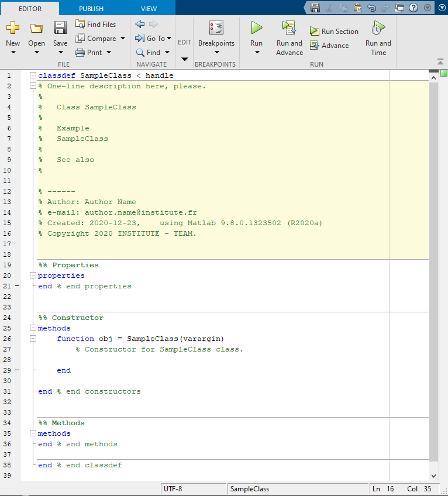Collapse the SampleClass constructor function fold
448x496 pixels.
pyautogui.click(x=33, y=339)
